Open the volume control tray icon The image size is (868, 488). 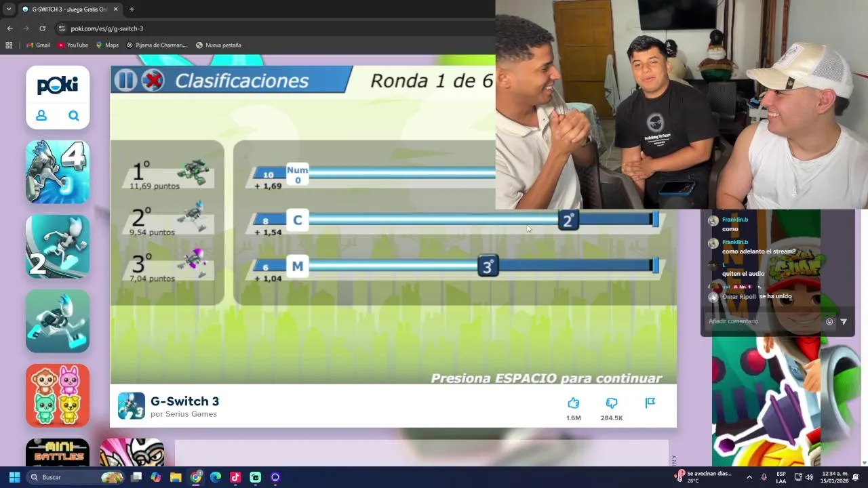(x=809, y=477)
